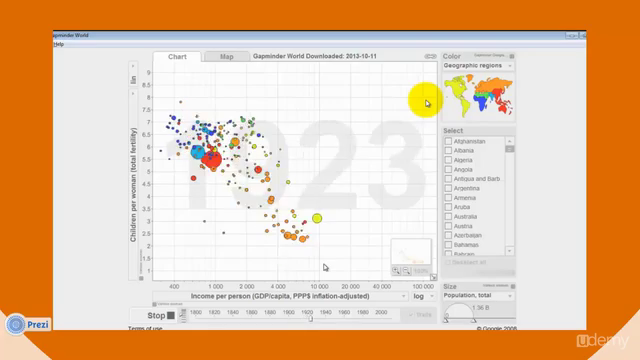
Task: Tick the Australia checkbox
Action: click(x=448, y=216)
